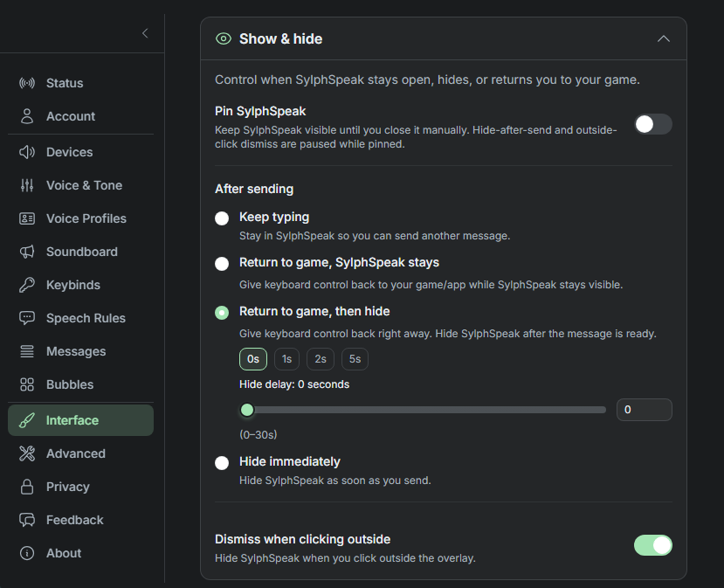Image resolution: width=724 pixels, height=588 pixels.
Task: Click the eye icon beside Show & hide
Action: pyautogui.click(x=224, y=38)
